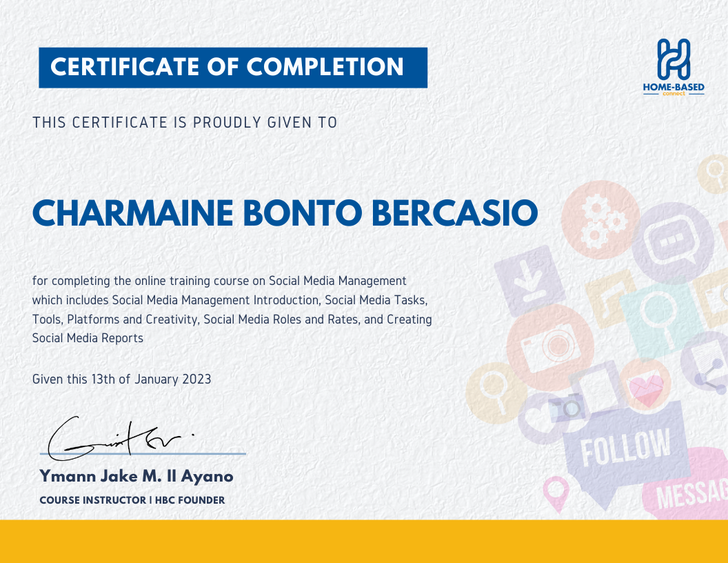728x563 pixels.
Task: Click the purple chat bubble icon
Action: pyautogui.click(x=673, y=243)
